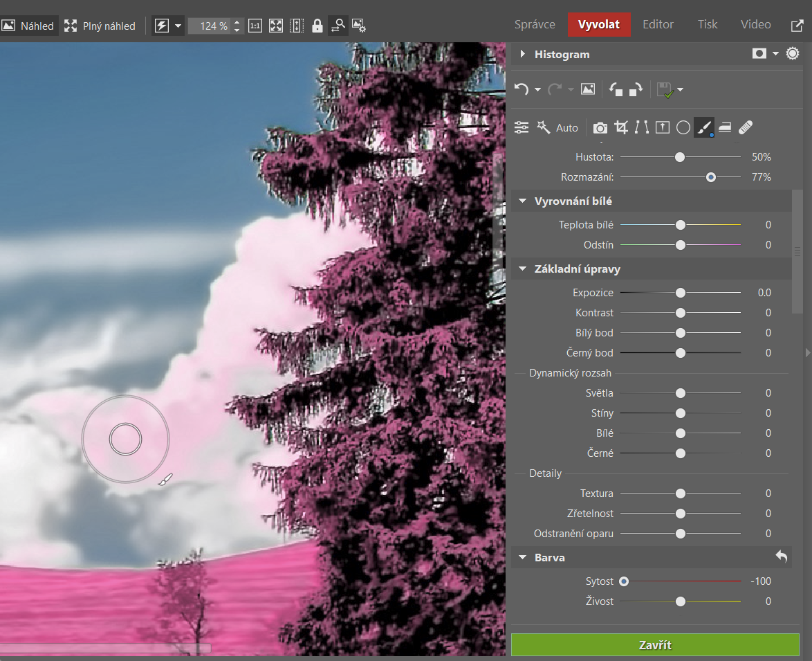Rotate the image left
This screenshot has width=812, height=661.
616,89
